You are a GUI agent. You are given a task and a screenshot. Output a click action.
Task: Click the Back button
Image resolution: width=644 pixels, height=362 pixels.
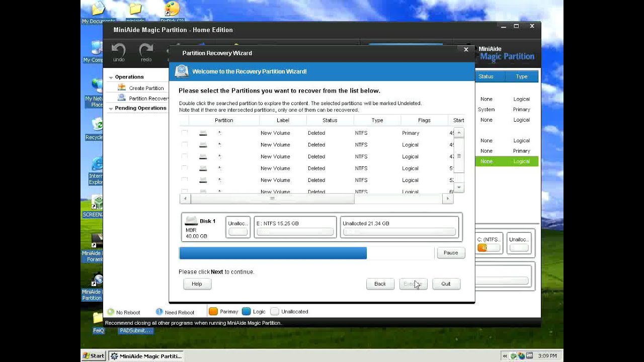tap(380, 284)
